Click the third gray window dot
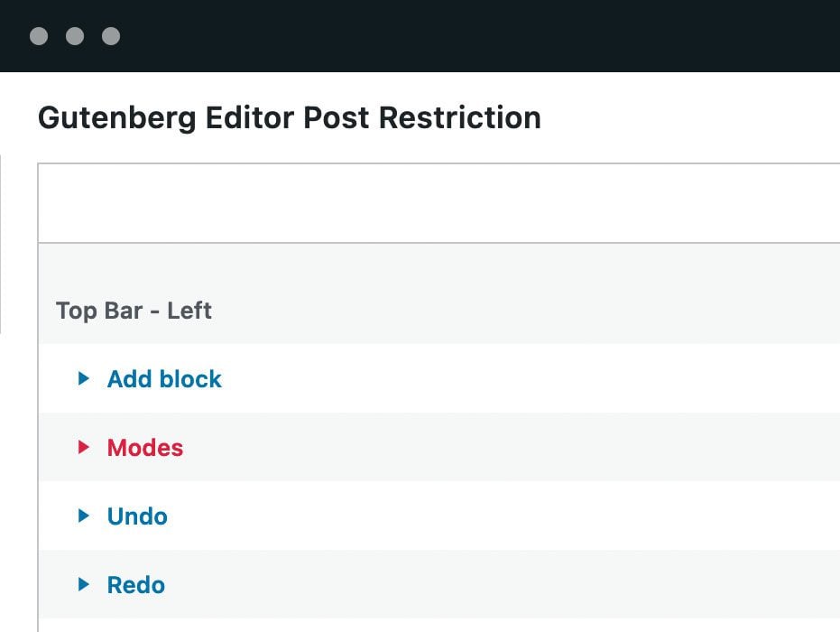Viewport: 840px width, 632px height. (x=111, y=36)
